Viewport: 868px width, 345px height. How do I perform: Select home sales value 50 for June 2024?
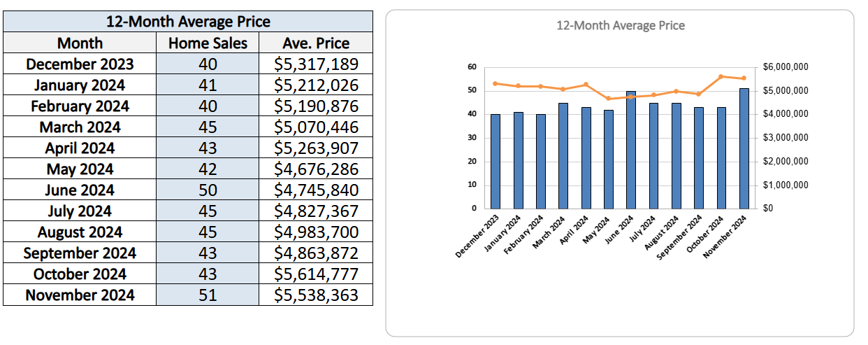coord(208,190)
